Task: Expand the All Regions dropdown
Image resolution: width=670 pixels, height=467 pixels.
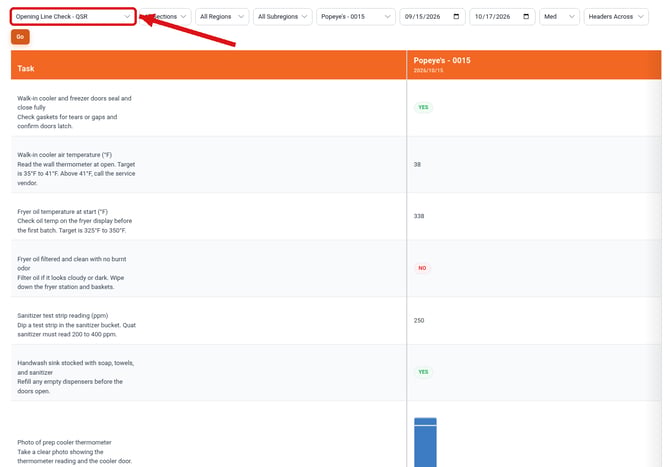Action: click(x=222, y=17)
